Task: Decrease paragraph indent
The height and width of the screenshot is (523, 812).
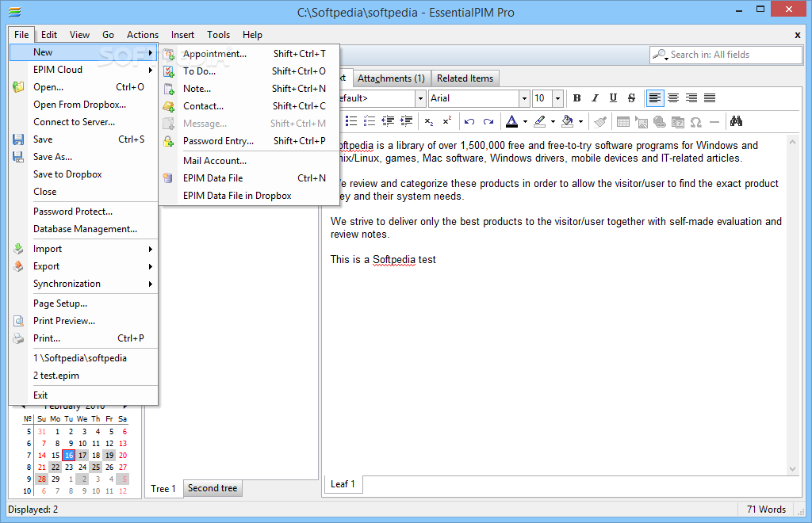Action: pos(388,121)
